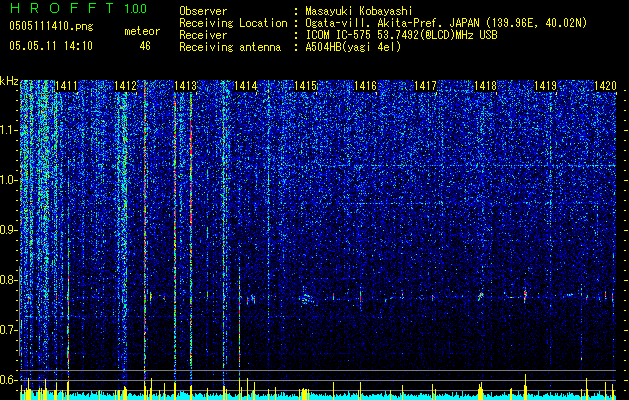Click the date stamp 05.05.11 14:10
The width and height of the screenshot is (629, 400).
pyautogui.click(x=51, y=46)
